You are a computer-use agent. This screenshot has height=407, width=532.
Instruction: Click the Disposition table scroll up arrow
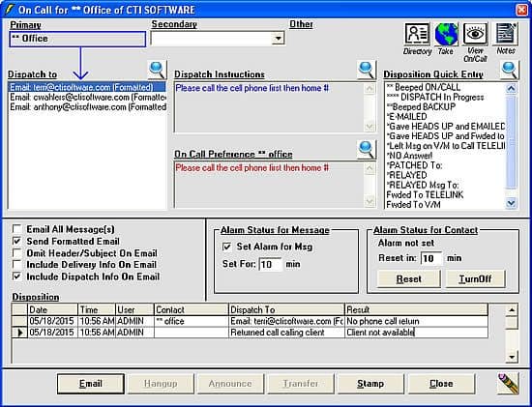[512, 310]
